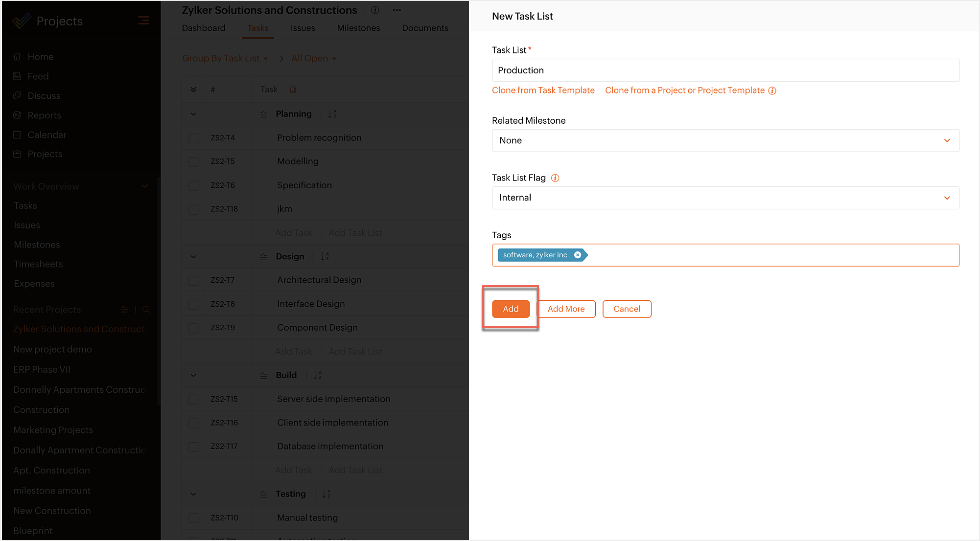Click Clone from Task Template link
The width and height of the screenshot is (980, 541).
543,90
